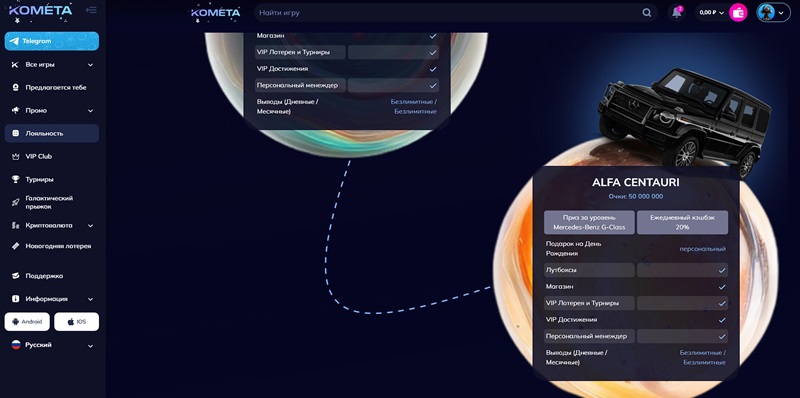Open Галактический прыжок menu item
The height and width of the screenshot is (398, 800).
(x=49, y=203)
